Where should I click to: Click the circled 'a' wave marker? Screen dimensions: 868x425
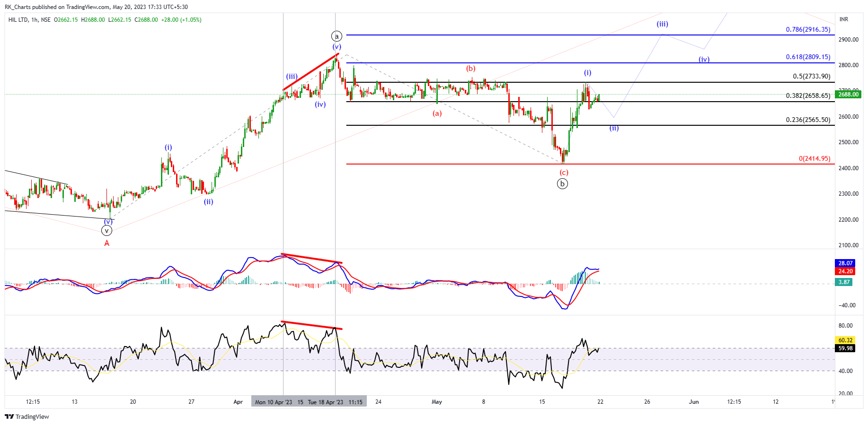click(336, 36)
